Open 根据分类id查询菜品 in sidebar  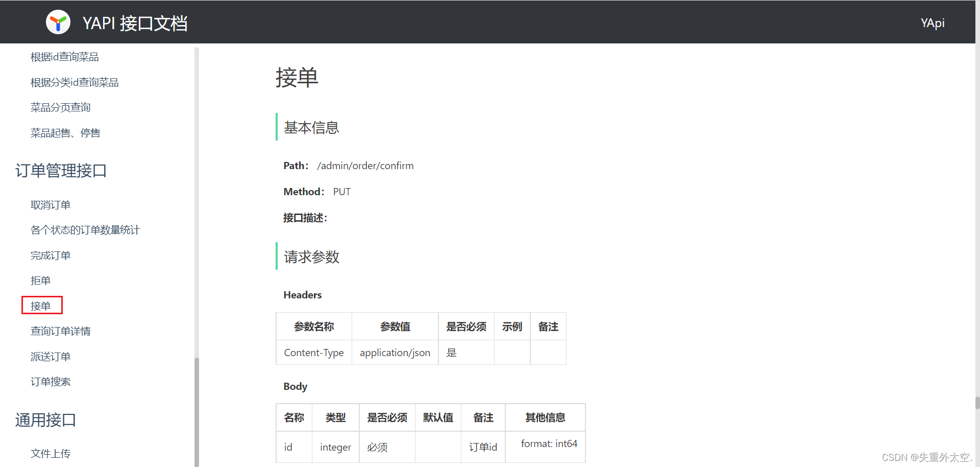(75, 82)
